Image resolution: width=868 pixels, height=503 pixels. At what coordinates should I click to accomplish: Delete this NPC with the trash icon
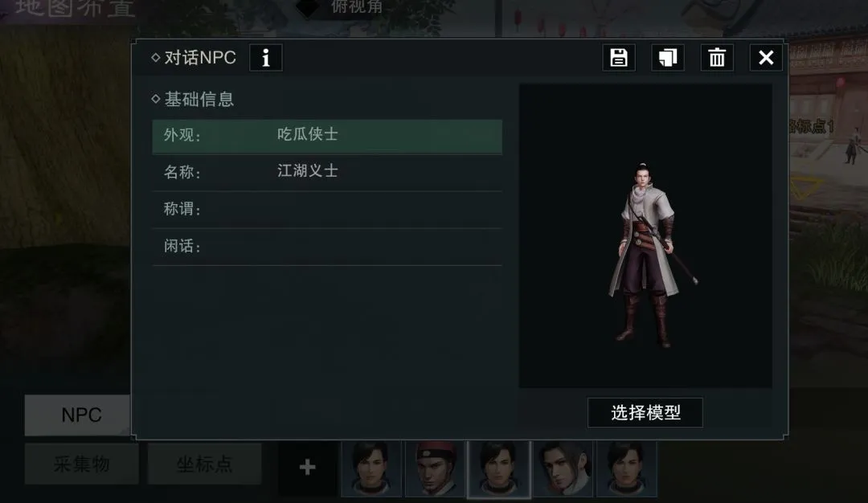(717, 58)
